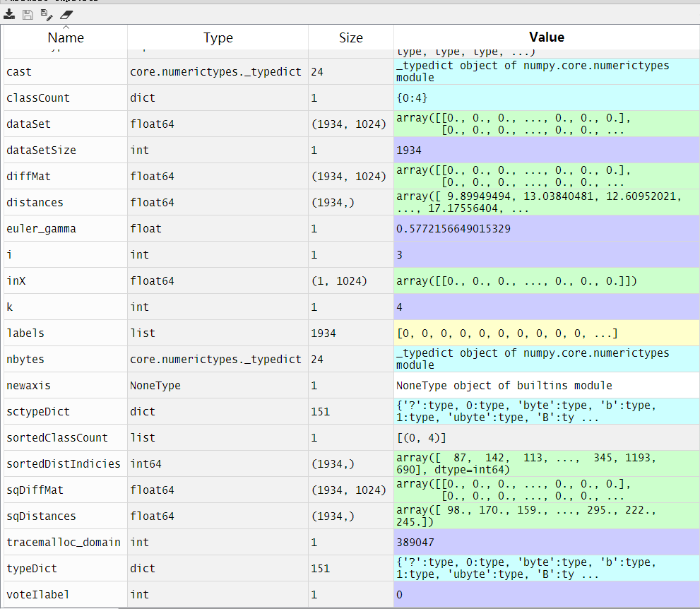The width and height of the screenshot is (700, 609).
Task: Sort variables by the Name column header
Action: tap(66, 37)
